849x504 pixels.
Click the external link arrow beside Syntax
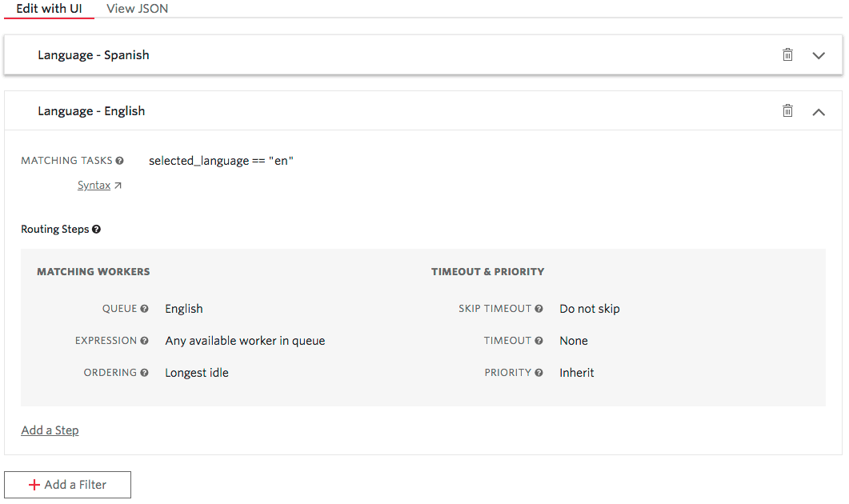click(117, 184)
